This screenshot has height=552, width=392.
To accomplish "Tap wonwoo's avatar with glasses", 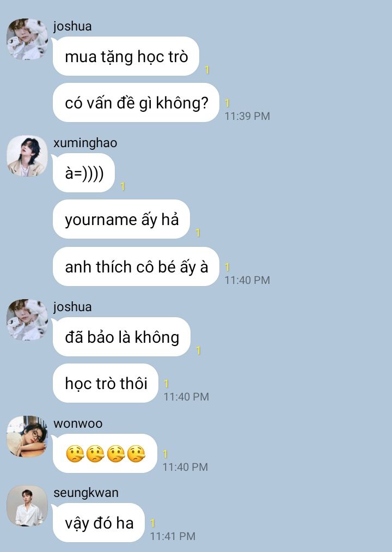I will (27, 436).
